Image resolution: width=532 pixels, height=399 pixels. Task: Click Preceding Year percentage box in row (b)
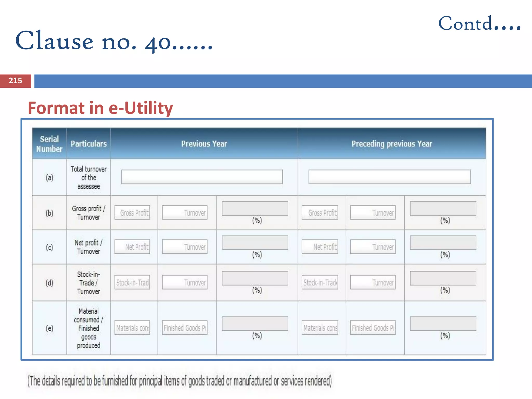(x=443, y=208)
